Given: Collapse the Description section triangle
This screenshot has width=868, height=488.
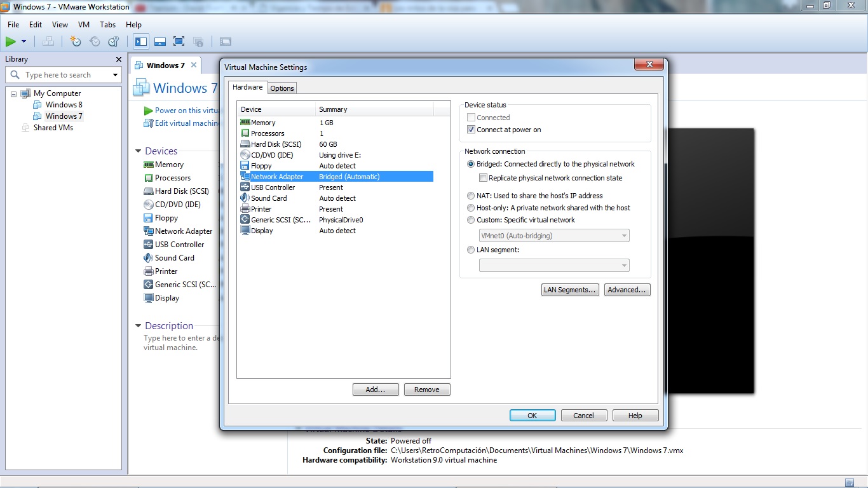Looking at the screenshot, I should 138,326.
